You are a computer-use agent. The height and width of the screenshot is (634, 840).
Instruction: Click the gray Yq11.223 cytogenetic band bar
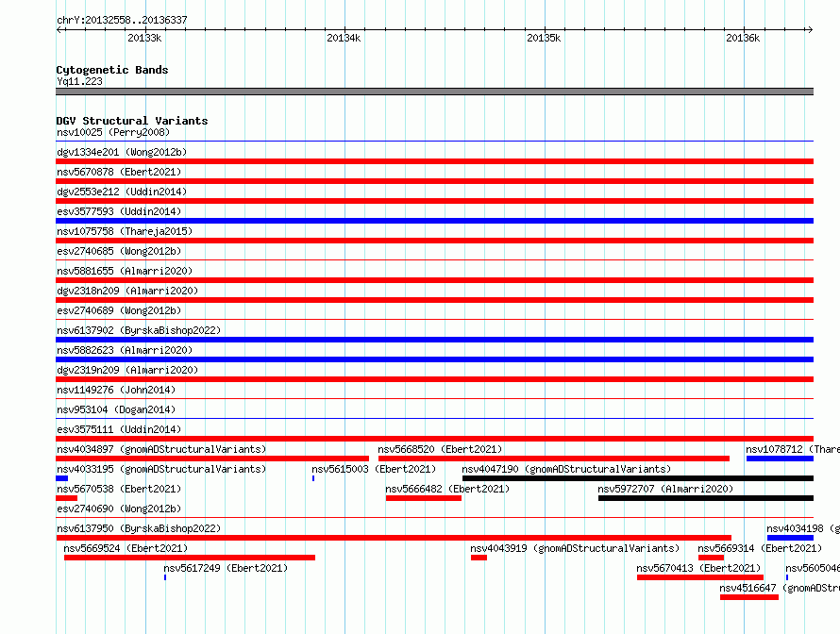click(x=434, y=92)
